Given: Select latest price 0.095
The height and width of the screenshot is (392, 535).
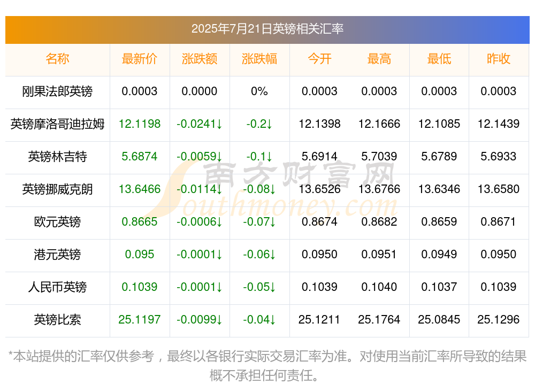Looking at the screenshot, I should pos(140,255).
